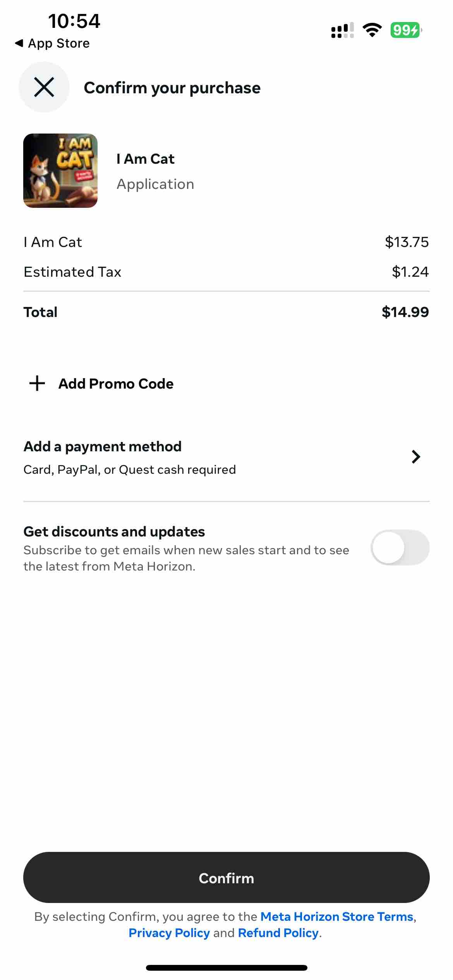The height and width of the screenshot is (980, 453).
Task: Tap the Wi-Fi icon in status bar
Action: tap(372, 30)
